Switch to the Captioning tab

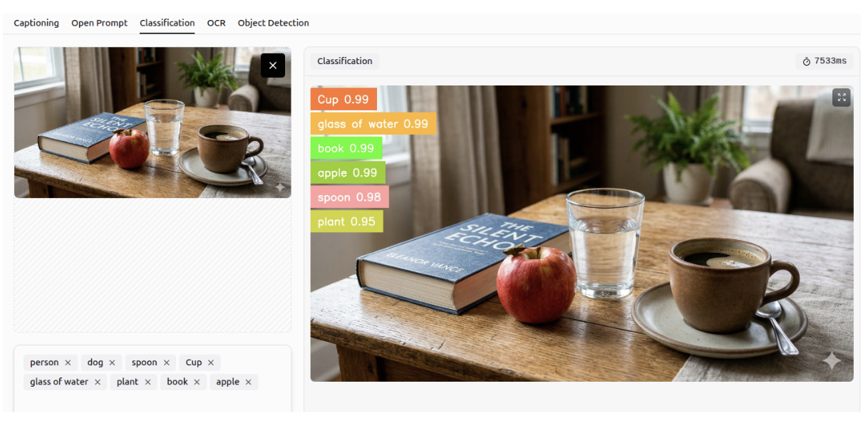pyautogui.click(x=36, y=23)
